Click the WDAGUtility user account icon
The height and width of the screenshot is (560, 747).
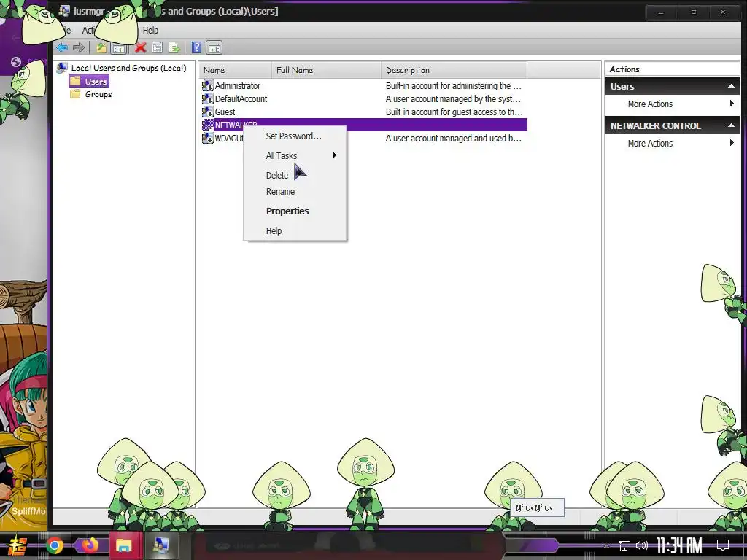click(x=207, y=138)
